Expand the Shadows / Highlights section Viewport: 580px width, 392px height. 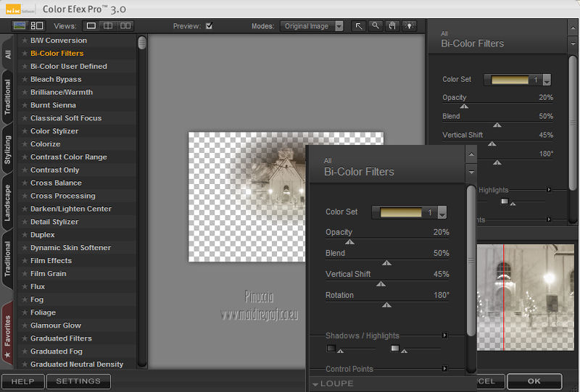pos(444,335)
